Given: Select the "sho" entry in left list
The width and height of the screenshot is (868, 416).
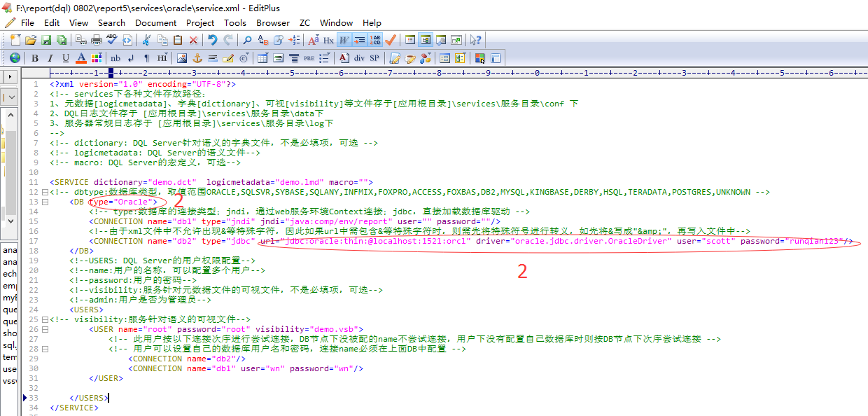Looking at the screenshot, I should point(10,333).
